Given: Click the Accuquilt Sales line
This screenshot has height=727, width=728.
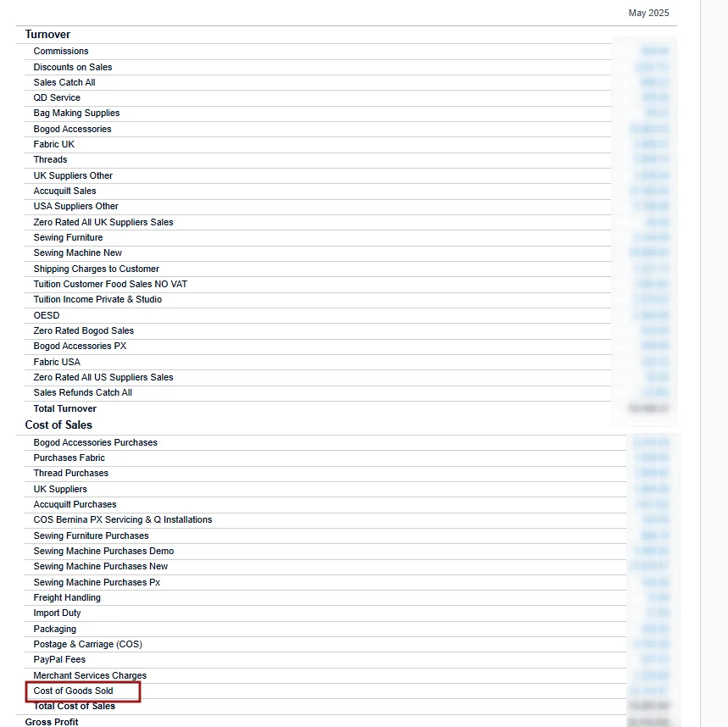Looking at the screenshot, I should (x=64, y=191).
